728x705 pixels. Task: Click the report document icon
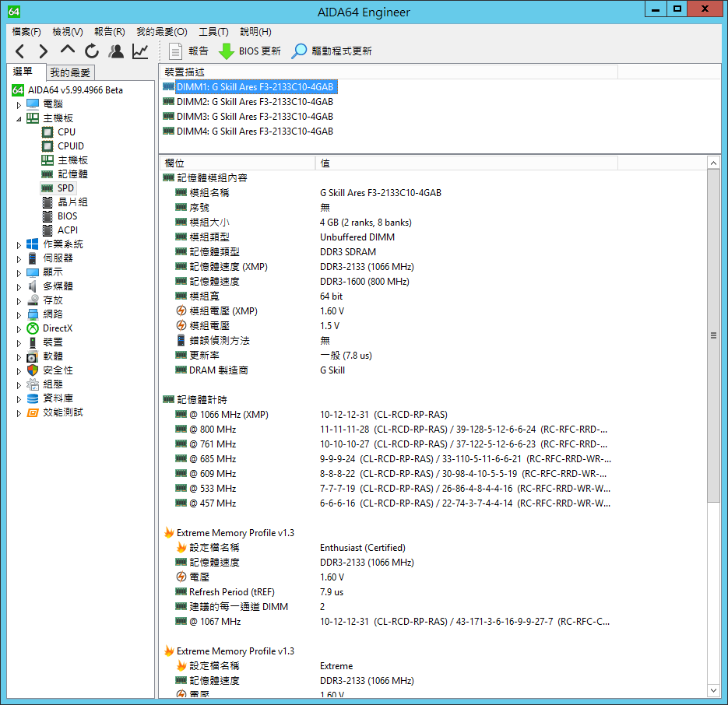(175, 51)
